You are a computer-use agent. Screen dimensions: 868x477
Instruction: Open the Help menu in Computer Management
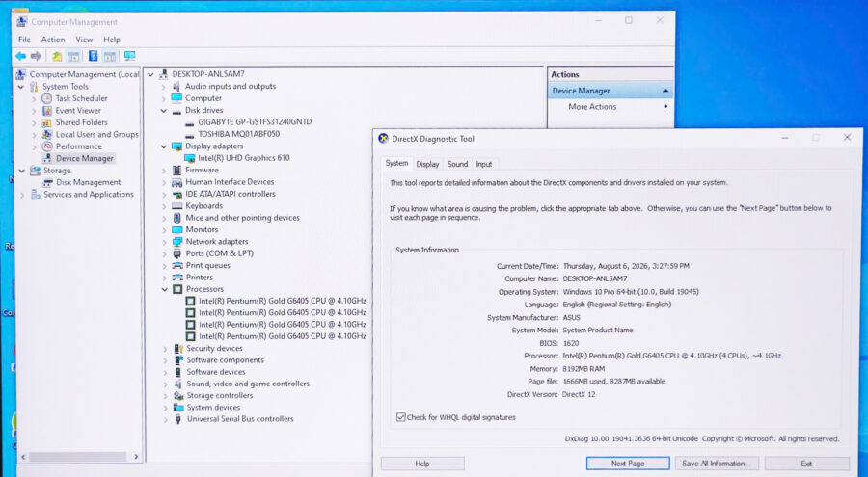[x=111, y=40]
